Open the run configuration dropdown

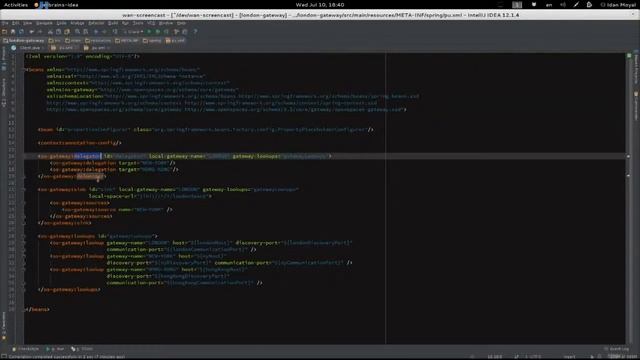point(134,32)
